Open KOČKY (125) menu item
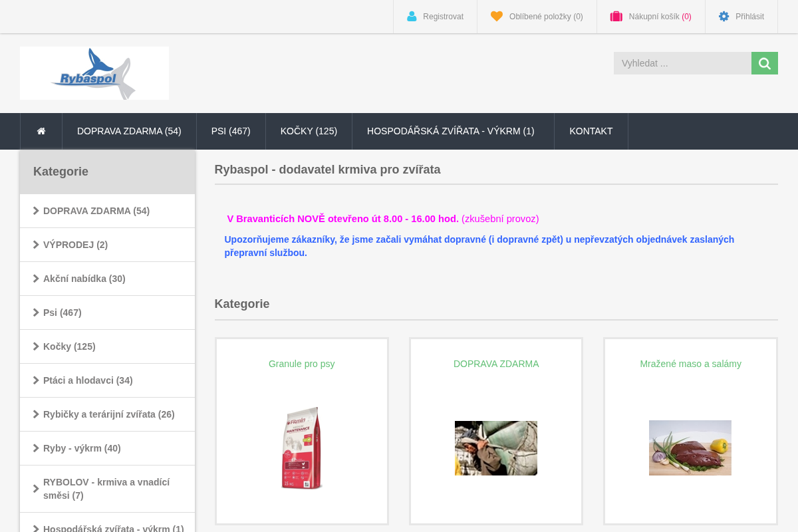 click(x=309, y=131)
